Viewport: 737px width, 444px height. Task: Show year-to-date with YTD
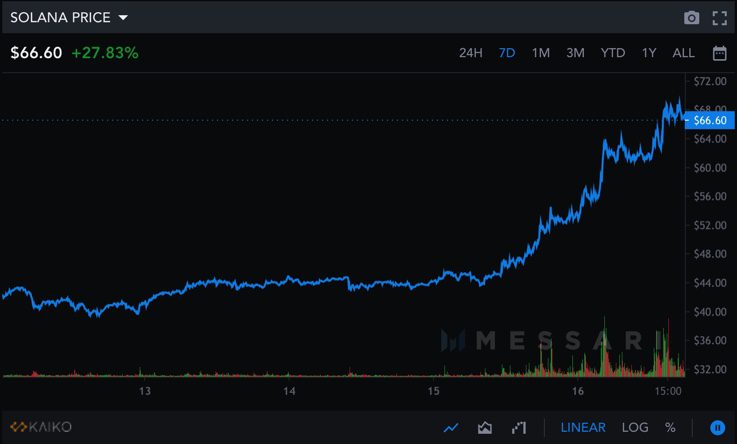(x=612, y=53)
